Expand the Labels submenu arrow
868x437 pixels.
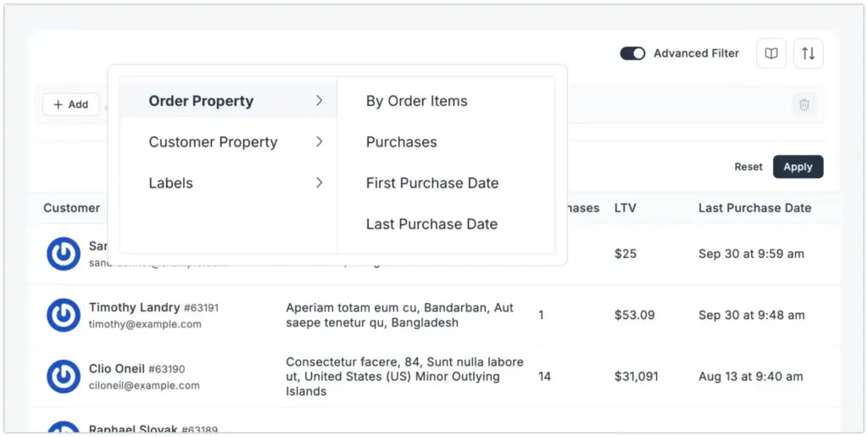click(320, 182)
